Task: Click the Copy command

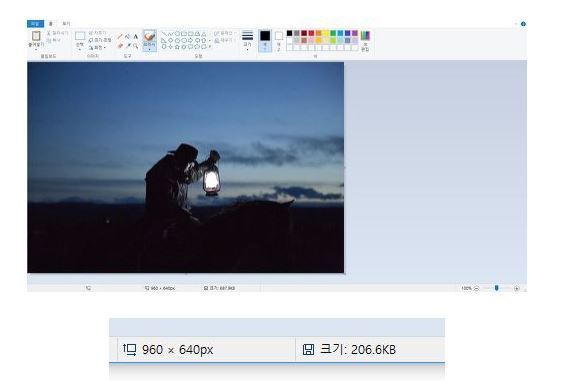Action: pos(54,40)
